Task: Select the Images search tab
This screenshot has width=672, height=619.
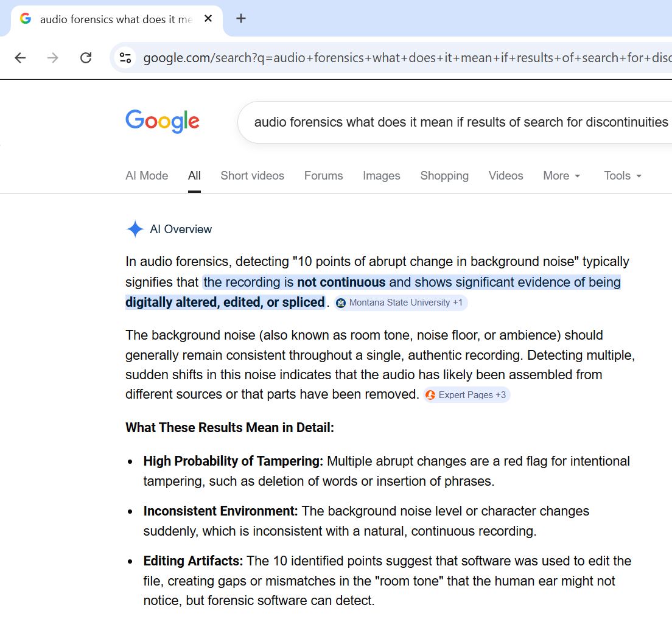Action: tap(381, 176)
